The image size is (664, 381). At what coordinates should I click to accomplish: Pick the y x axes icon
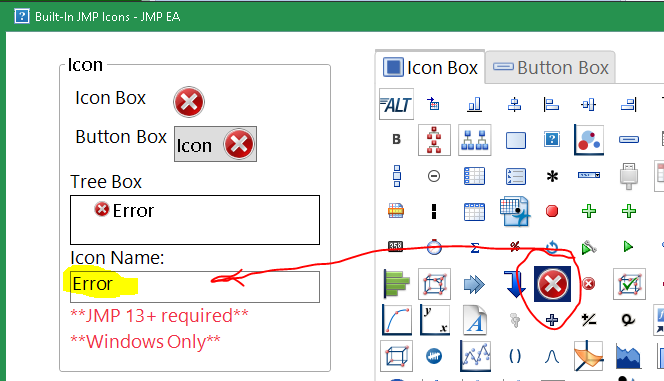434,320
